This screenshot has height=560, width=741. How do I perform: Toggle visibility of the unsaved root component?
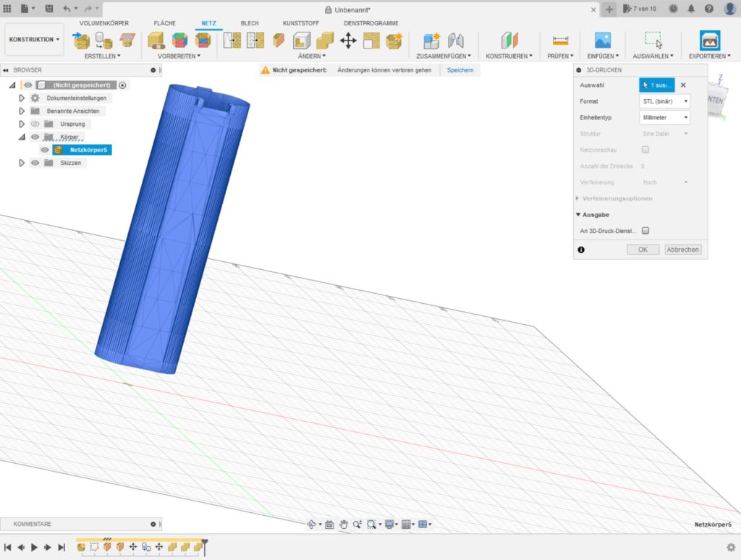[28, 85]
